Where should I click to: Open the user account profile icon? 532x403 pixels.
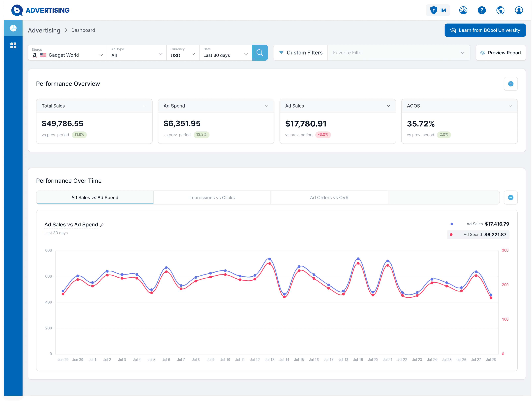[519, 10]
